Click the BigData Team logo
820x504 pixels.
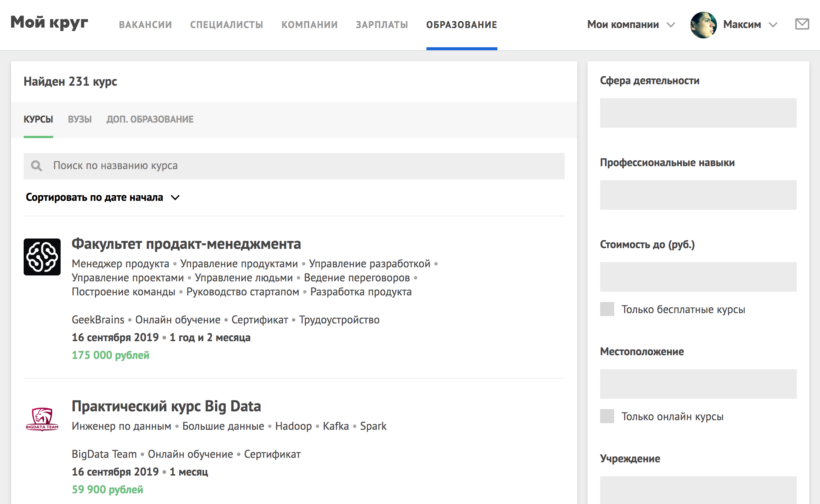42,419
